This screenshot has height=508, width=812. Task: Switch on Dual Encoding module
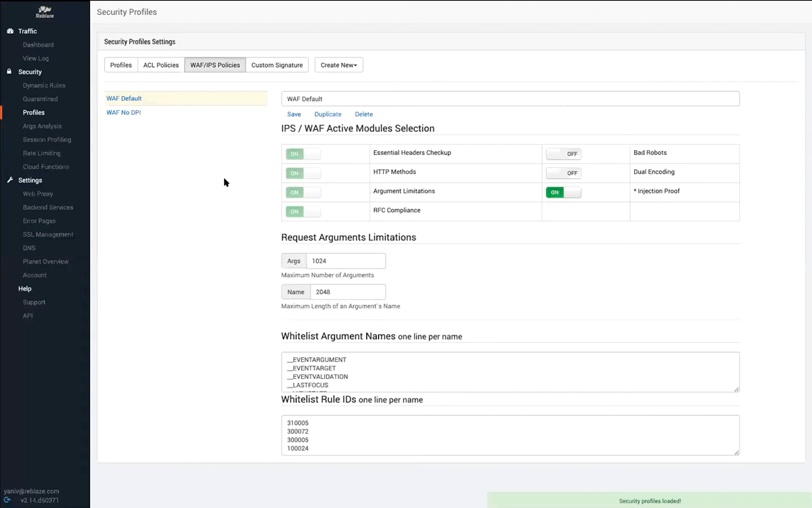(563, 173)
